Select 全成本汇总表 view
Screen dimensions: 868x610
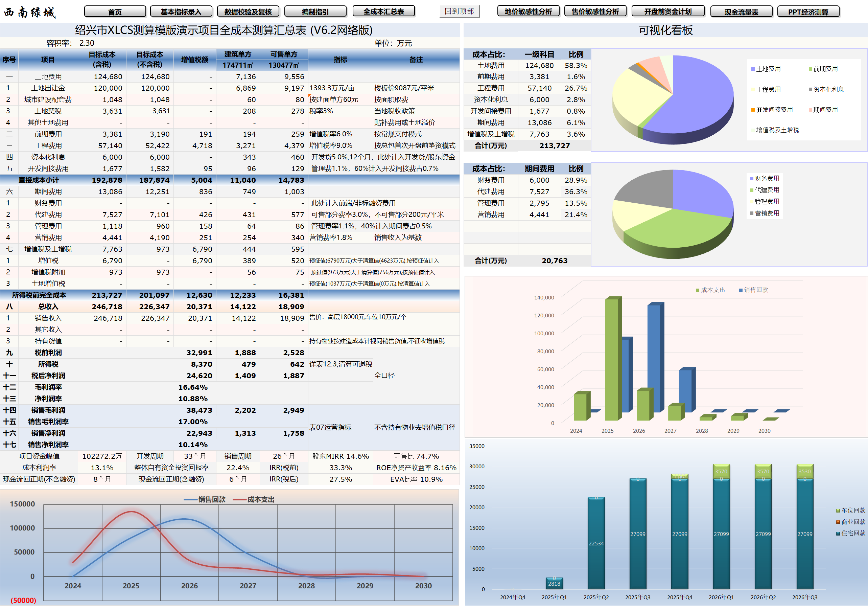pyautogui.click(x=384, y=11)
